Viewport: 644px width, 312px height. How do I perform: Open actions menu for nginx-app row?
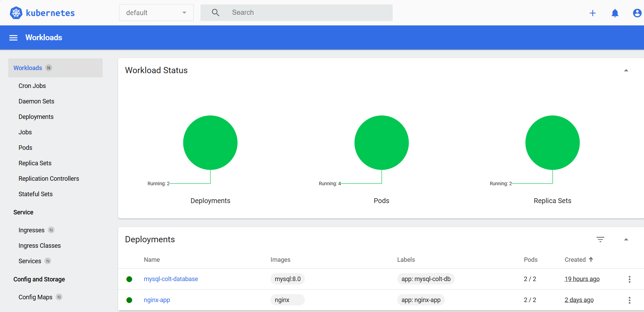(x=629, y=300)
